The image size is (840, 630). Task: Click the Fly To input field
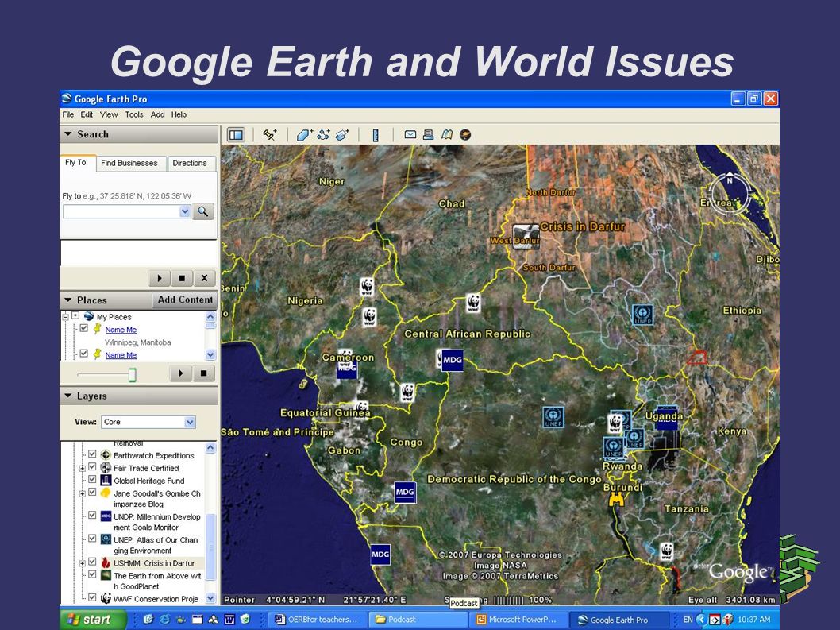click(x=121, y=211)
